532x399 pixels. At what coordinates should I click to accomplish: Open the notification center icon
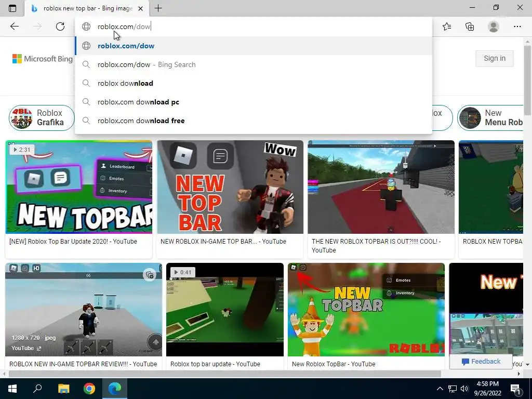[516, 389]
